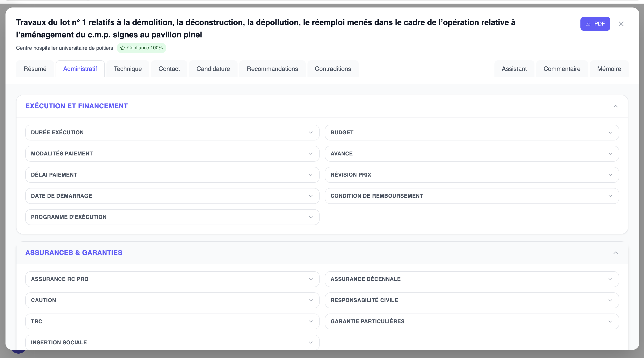Open the Technique tab
The height and width of the screenshot is (358, 644).
click(x=128, y=69)
